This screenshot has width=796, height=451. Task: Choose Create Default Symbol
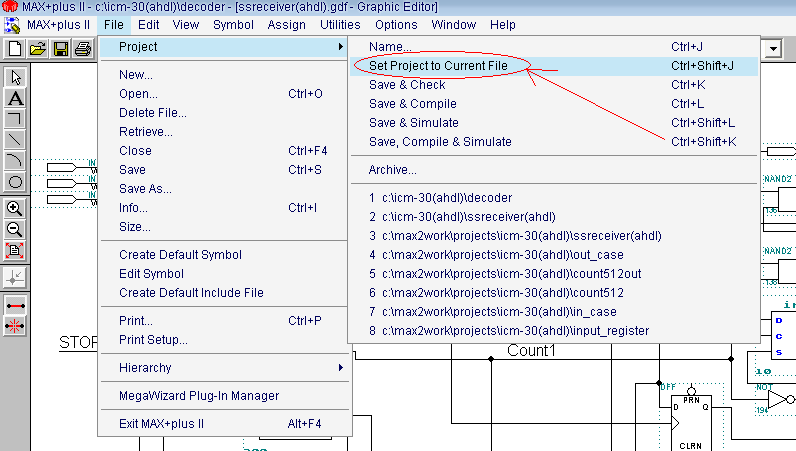(223, 255)
